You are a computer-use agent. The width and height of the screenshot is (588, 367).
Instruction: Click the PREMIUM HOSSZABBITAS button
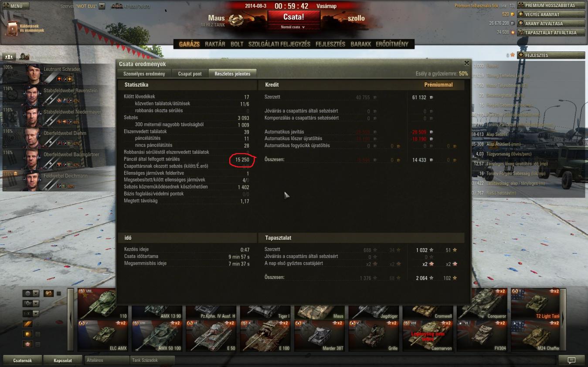(551, 6)
